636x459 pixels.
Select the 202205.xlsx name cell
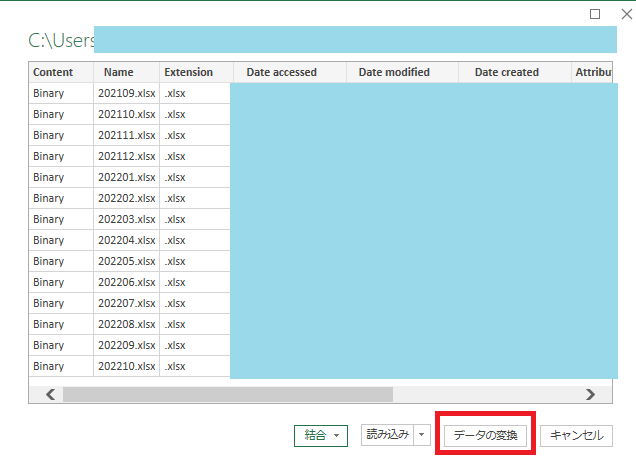point(127,262)
